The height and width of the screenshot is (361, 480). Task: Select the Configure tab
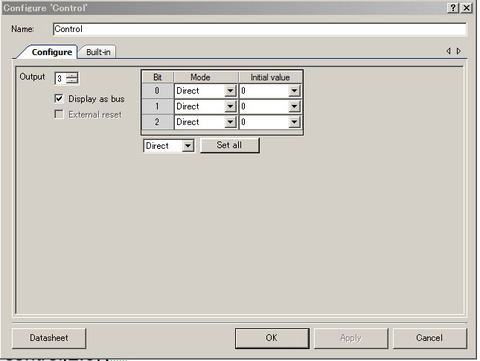(x=52, y=52)
